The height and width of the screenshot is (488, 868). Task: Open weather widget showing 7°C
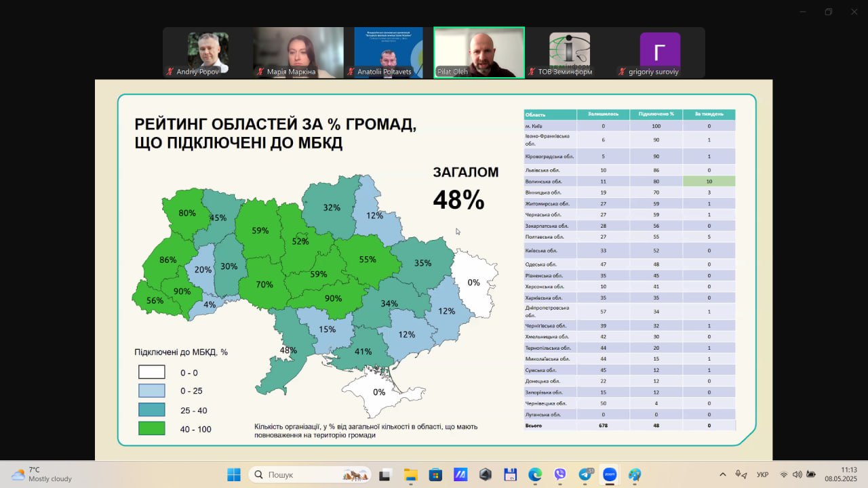pyautogui.click(x=41, y=474)
